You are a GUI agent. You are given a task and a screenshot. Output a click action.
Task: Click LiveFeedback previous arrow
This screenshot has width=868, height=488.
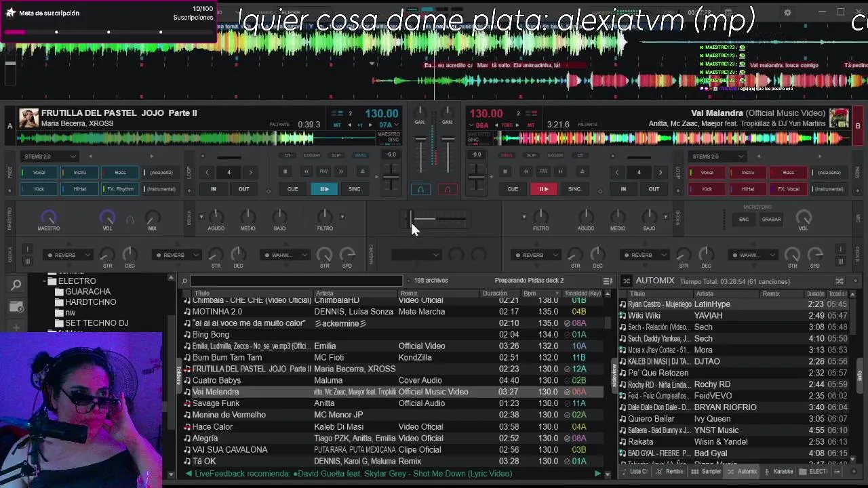[x=189, y=474]
